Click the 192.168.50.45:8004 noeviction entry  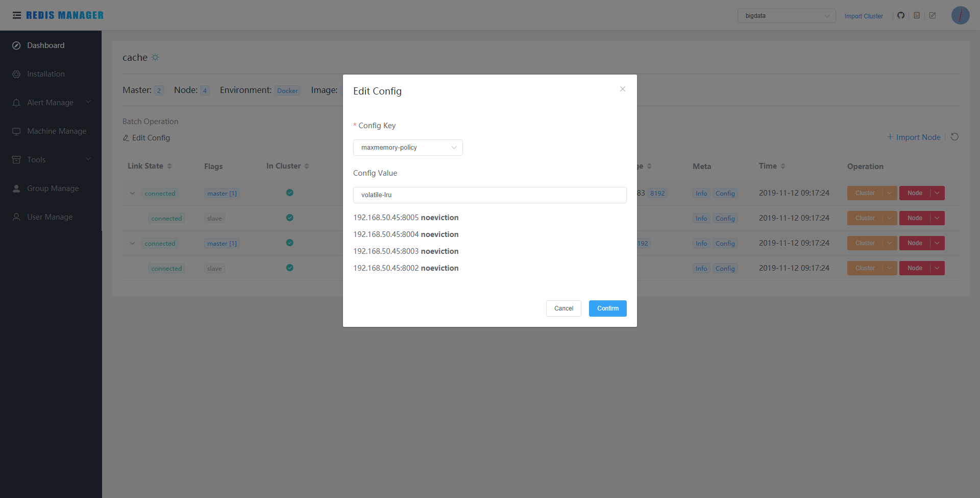406,234
